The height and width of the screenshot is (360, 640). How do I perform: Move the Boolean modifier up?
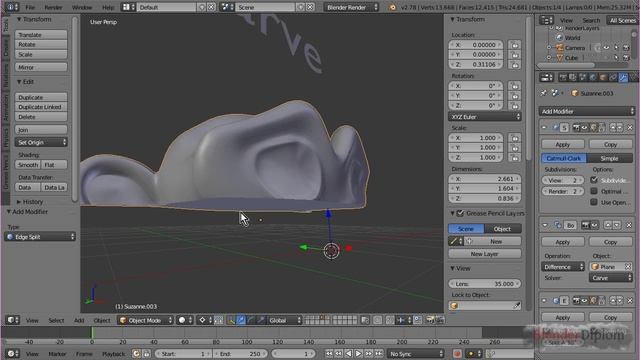[608, 225]
